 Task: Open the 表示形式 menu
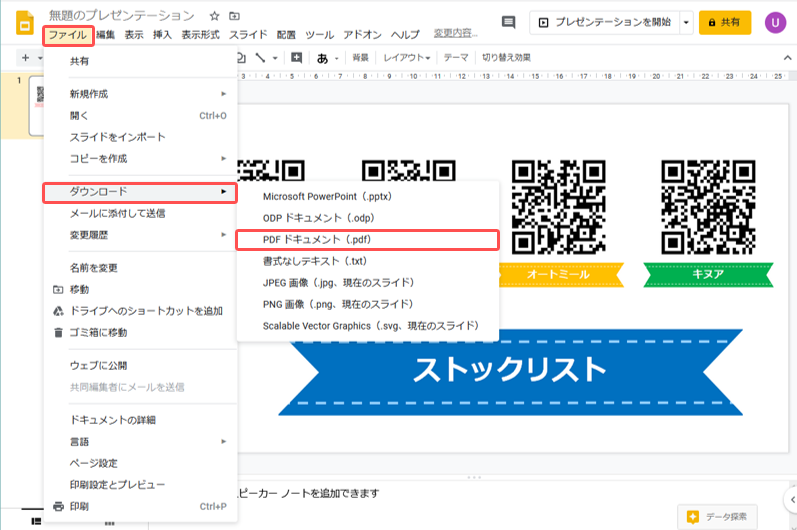(x=201, y=35)
